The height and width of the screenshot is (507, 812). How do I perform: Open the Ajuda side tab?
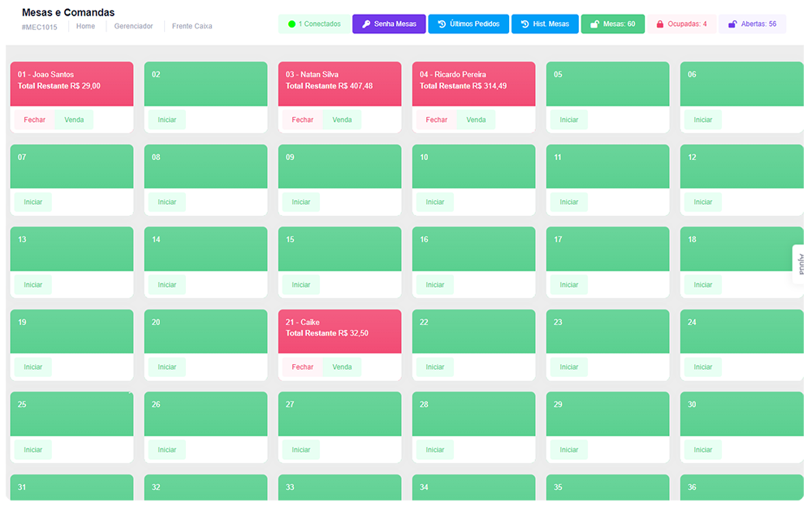[x=799, y=264]
